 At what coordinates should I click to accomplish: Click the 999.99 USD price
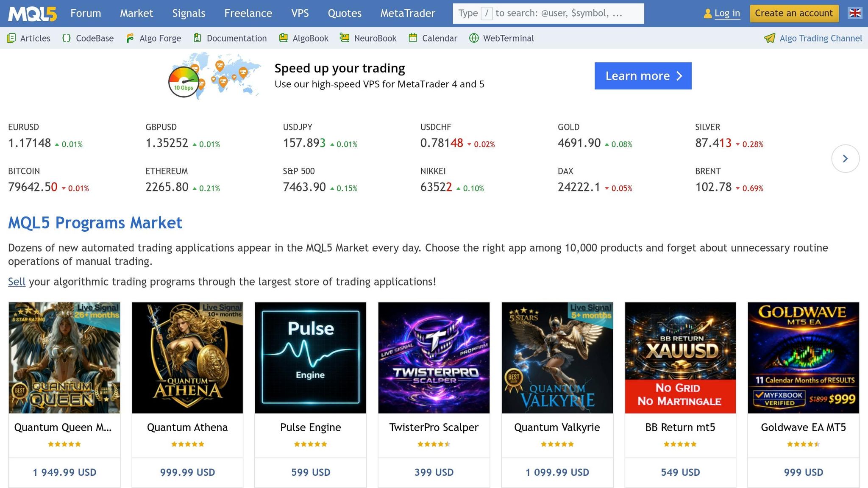tap(187, 472)
